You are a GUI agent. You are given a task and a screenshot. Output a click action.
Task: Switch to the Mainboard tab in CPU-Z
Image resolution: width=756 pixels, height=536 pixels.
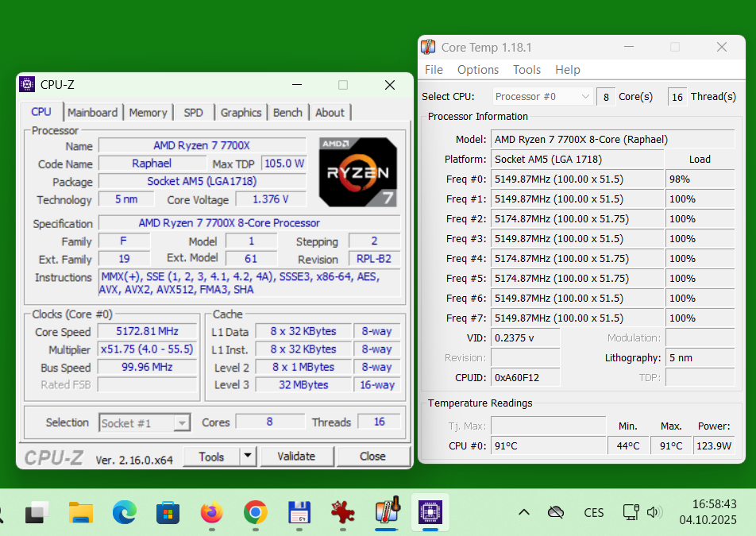click(92, 113)
